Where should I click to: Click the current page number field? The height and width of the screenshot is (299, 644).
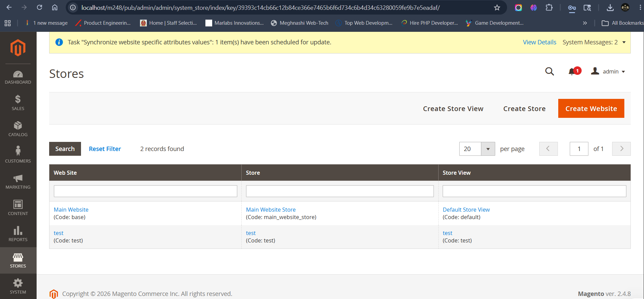(x=579, y=149)
